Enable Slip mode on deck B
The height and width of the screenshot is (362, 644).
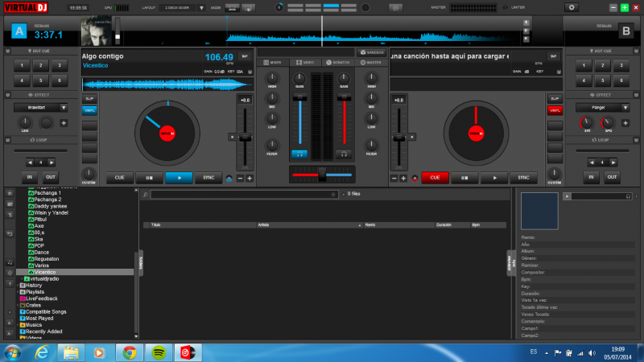click(555, 99)
